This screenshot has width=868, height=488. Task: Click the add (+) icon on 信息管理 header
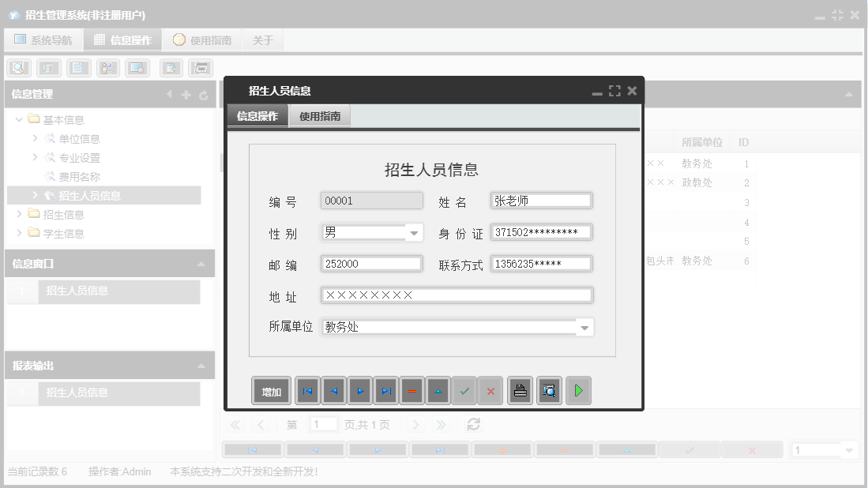pyautogui.click(x=186, y=94)
